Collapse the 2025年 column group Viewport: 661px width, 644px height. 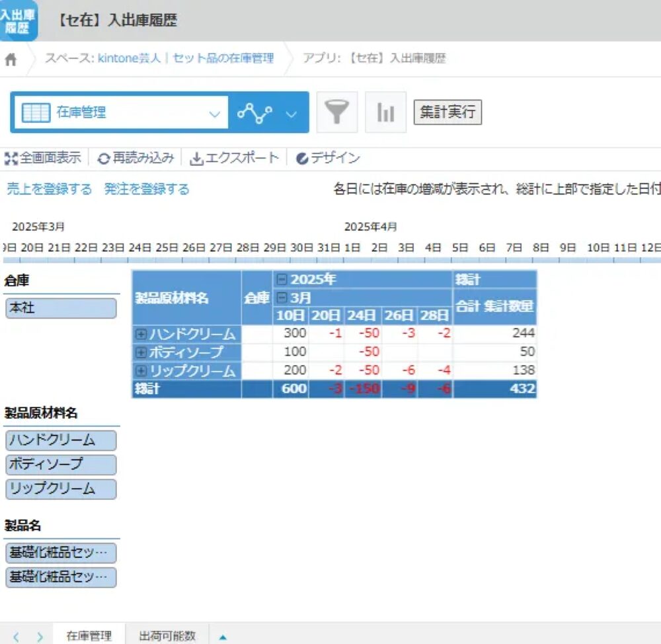pos(282,280)
